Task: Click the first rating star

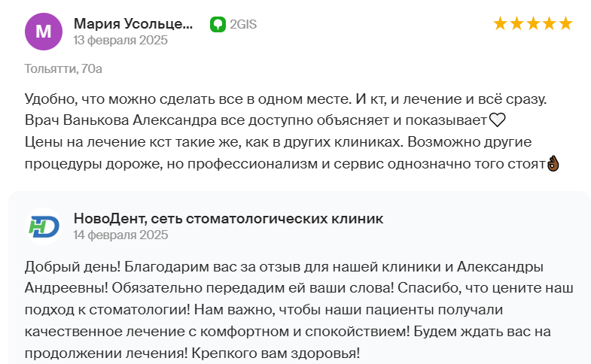Action: coord(500,24)
